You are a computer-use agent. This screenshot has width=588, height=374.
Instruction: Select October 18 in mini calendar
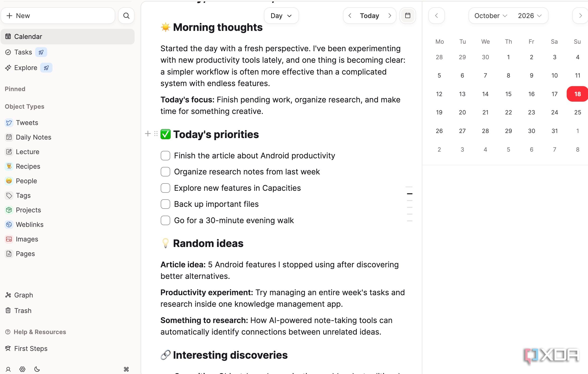pos(577,94)
